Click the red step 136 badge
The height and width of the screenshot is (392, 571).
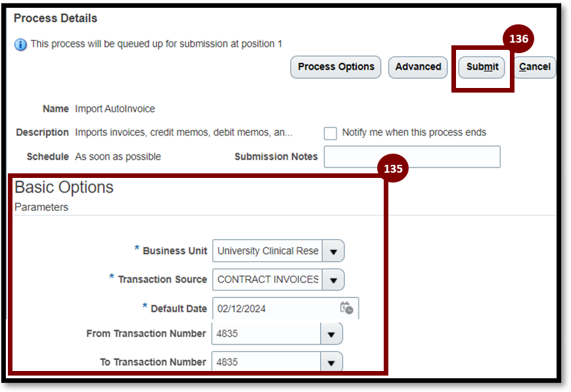pyautogui.click(x=518, y=39)
